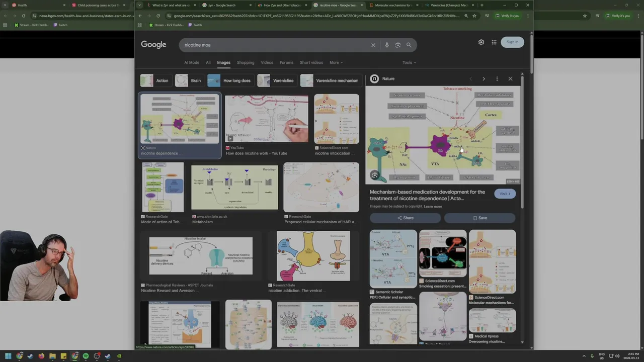This screenshot has height=362, width=644.
Task: Clear the search box with the X icon
Action: coord(373,45)
